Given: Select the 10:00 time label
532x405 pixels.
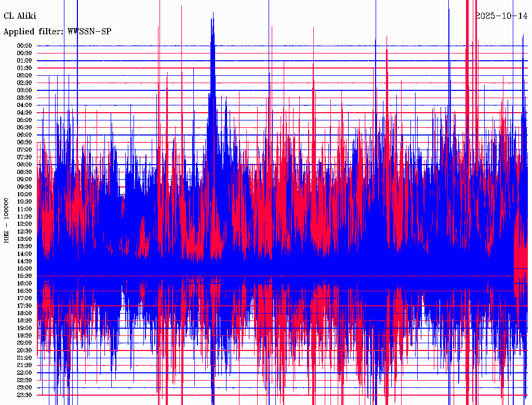Looking at the screenshot, I should [24, 194].
